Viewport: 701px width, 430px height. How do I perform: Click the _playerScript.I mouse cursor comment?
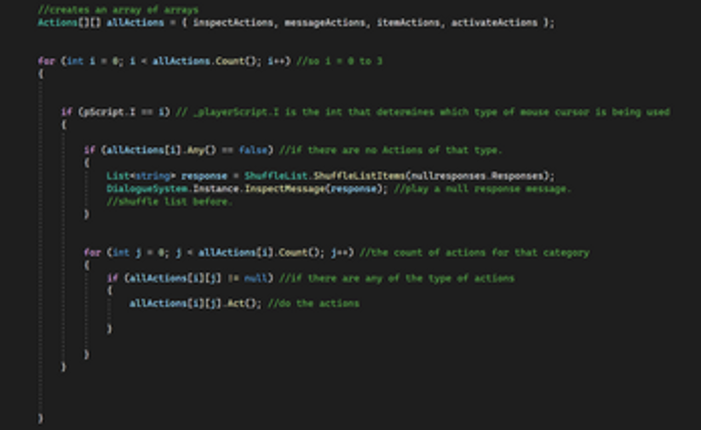click(423, 112)
